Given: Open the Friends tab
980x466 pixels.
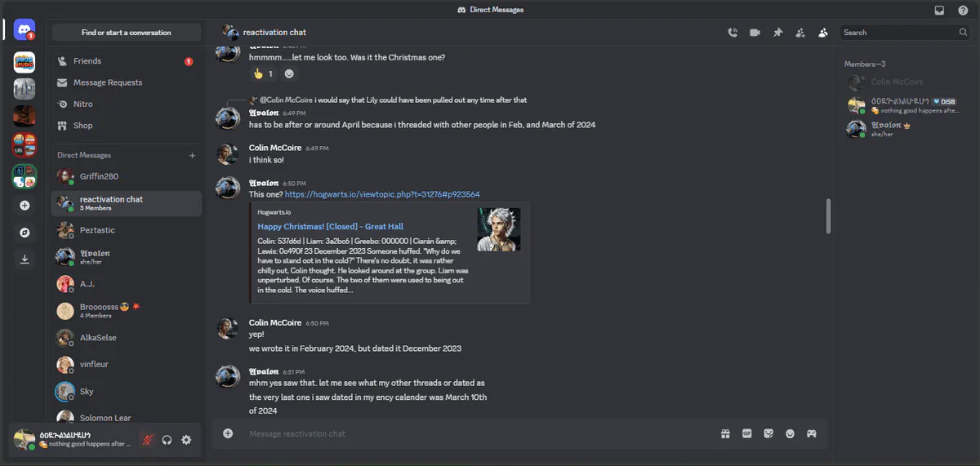Looking at the screenshot, I should 126,61.
